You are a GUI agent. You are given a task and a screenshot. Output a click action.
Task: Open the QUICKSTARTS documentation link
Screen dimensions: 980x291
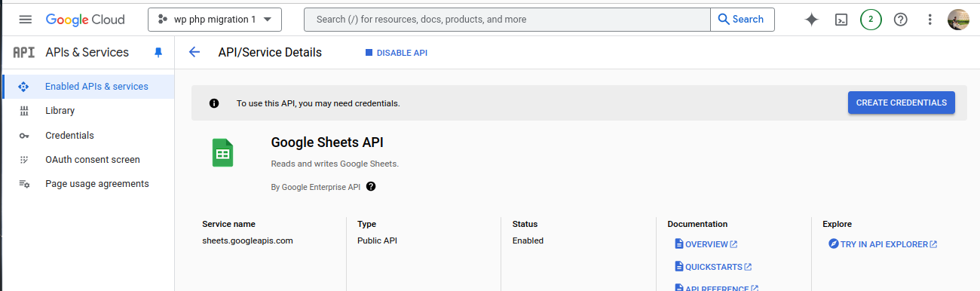pyautogui.click(x=713, y=267)
